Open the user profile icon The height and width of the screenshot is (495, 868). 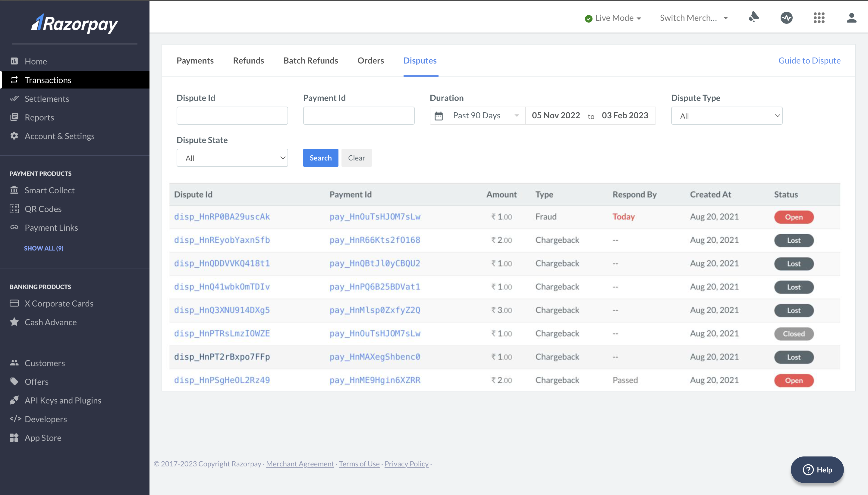point(851,17)
